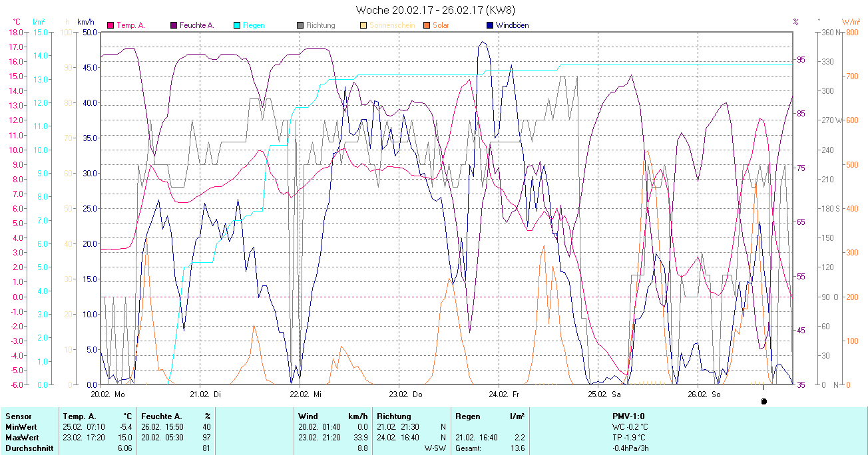This screenshot has width=868, height=455.
Task: Click the pink Temp. A. legend swatch
Action: [x=110, y=25]
